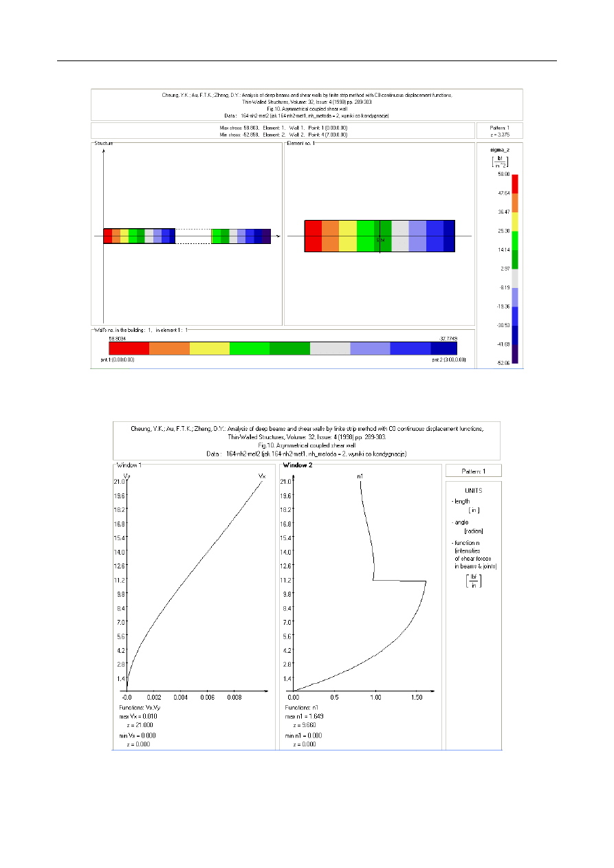Viewport: 614px width, 868px height.
Task: Click the Window 2 panel title
Action: click(x=298, y=465)
